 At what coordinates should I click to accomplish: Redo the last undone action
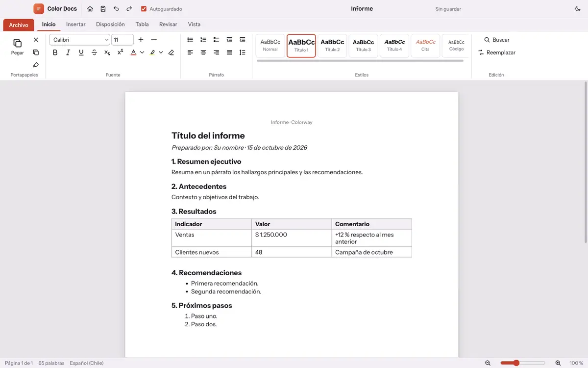pyautogui.click(x=129, y=9)
